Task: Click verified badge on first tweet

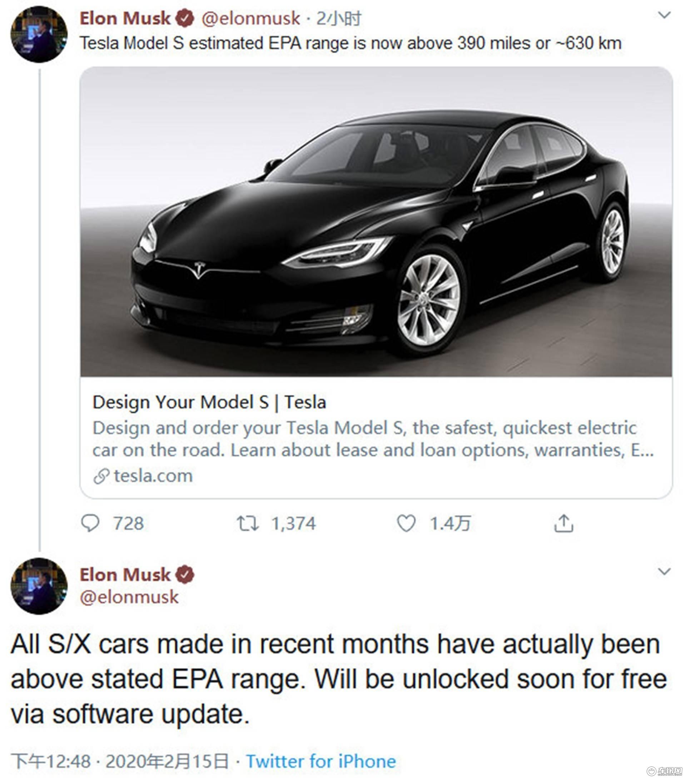Action: pyautogui.click(x=185, y=19)
